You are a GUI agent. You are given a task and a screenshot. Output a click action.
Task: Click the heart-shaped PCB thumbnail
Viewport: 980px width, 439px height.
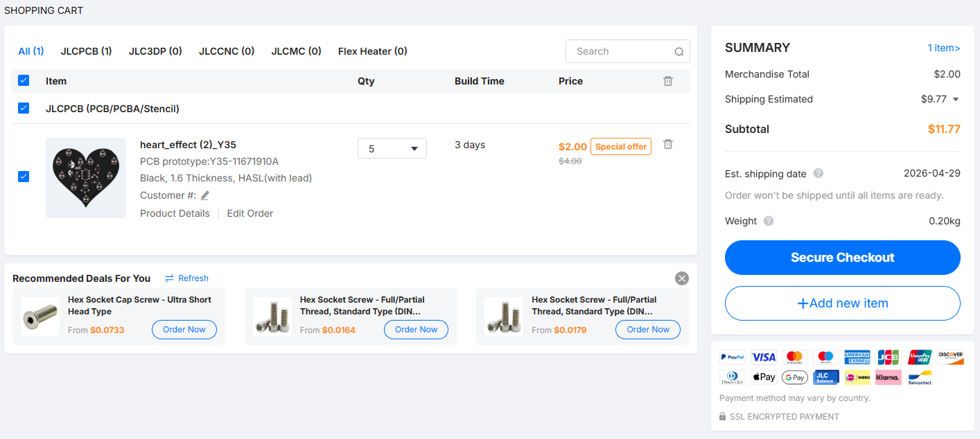[x=86, y=178]
